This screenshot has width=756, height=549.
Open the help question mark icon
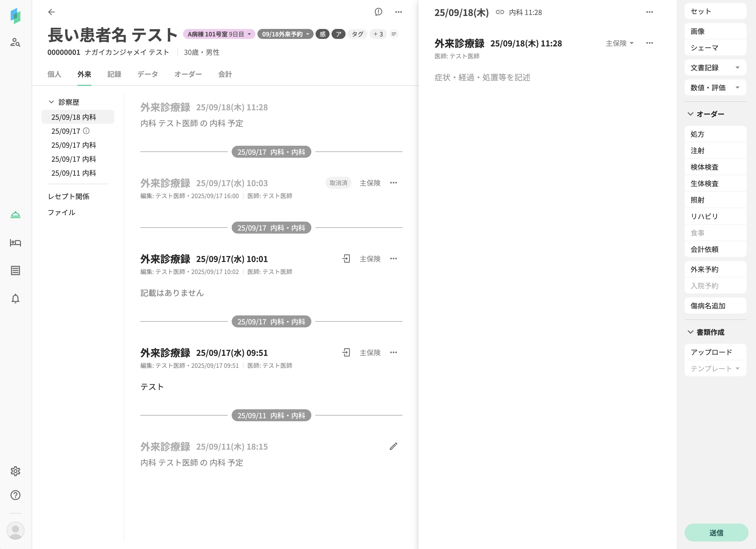15,495
